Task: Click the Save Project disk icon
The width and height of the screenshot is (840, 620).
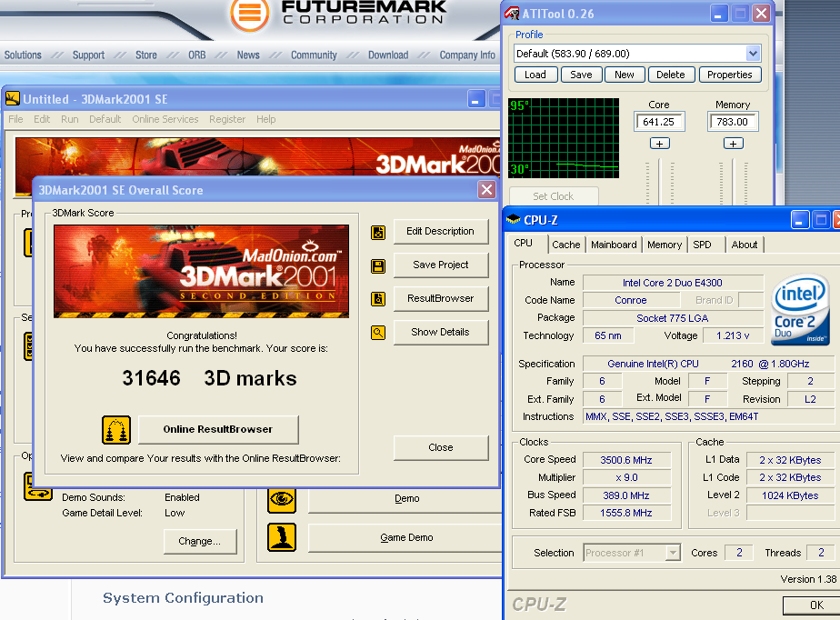Action: click(378, 266)
